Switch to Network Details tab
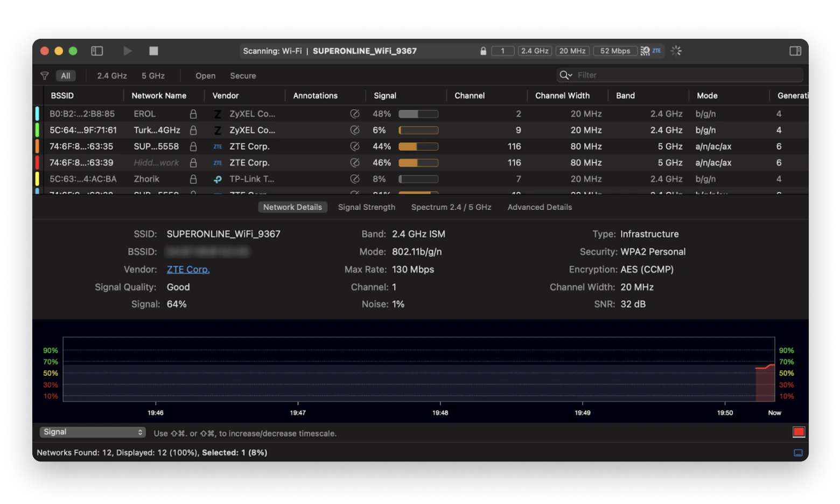 [x=292, y=207]
